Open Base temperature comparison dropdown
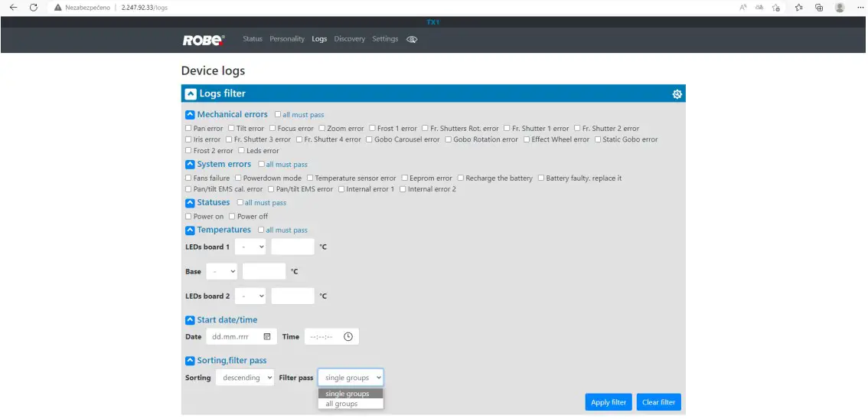 pyautogui.click(x=221, y=272)
